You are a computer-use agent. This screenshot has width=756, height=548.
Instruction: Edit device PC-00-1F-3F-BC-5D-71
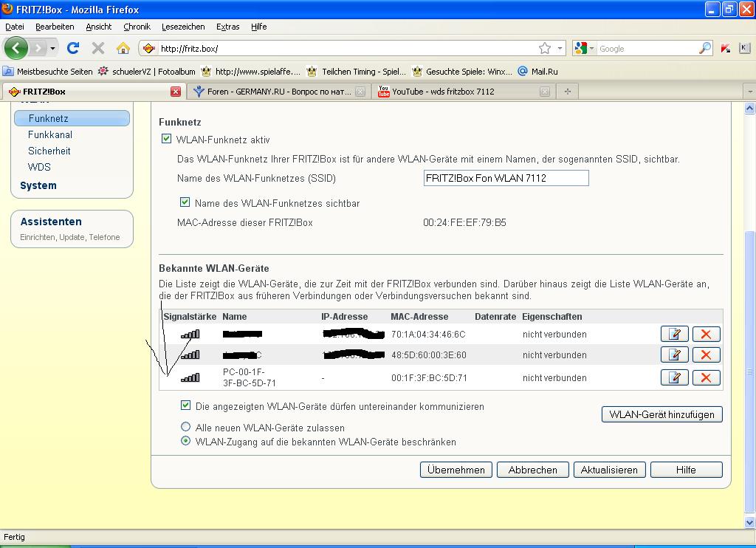pyautogui.click(x=675, y=377)
